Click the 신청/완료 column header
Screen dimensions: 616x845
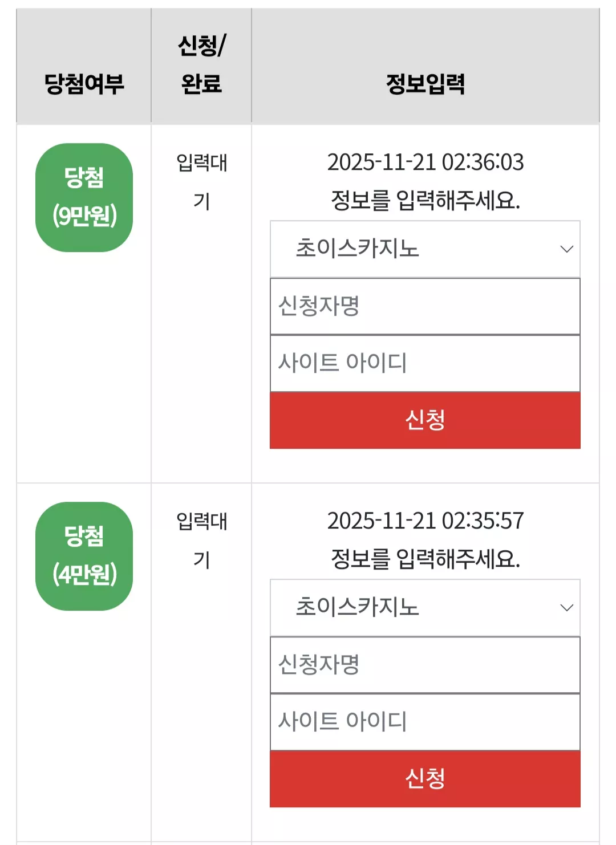(201, 64)
